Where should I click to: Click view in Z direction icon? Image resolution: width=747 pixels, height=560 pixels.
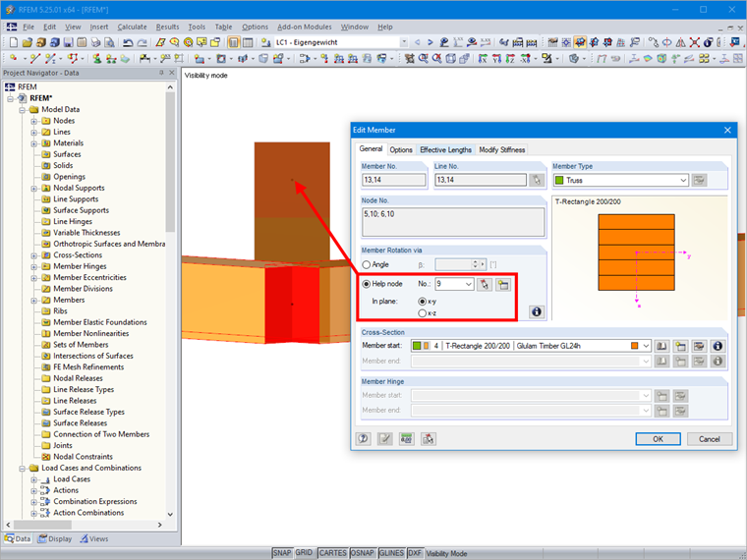(x=510, y=59)
